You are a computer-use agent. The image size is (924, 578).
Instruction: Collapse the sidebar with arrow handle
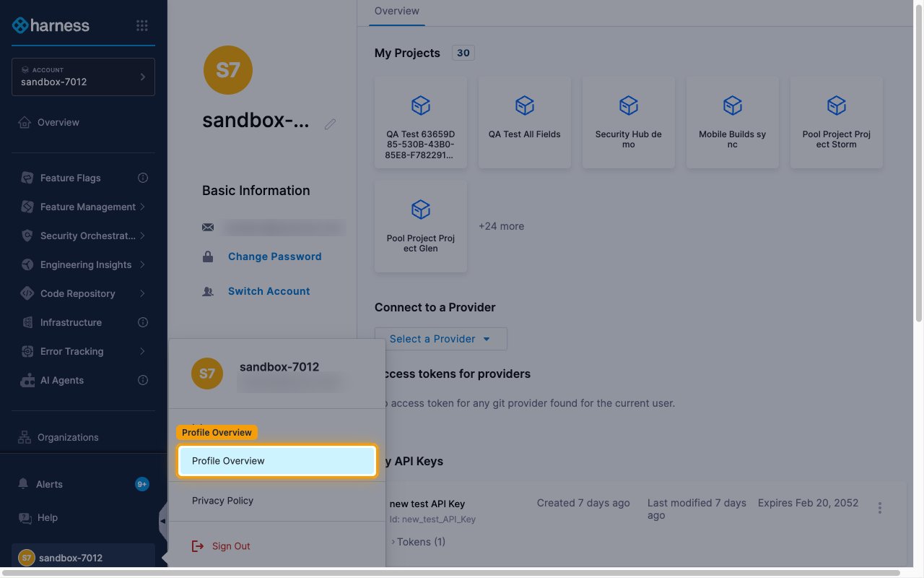tap(162, 521)
